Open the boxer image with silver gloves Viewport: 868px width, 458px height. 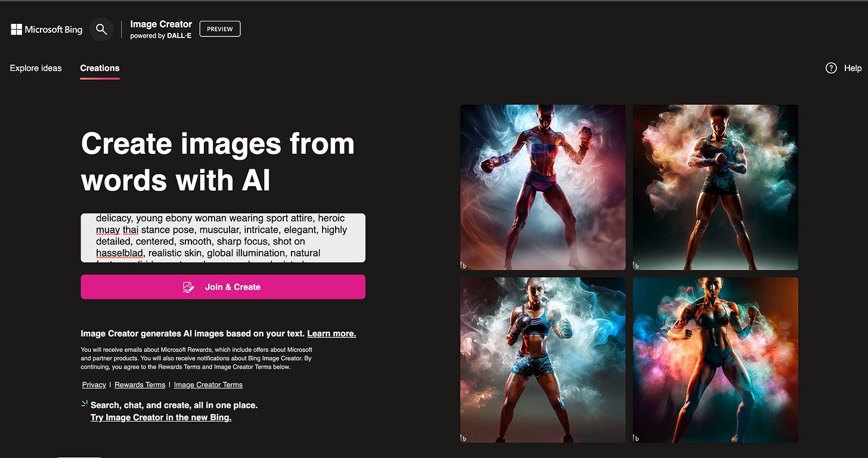pos(543,360)
